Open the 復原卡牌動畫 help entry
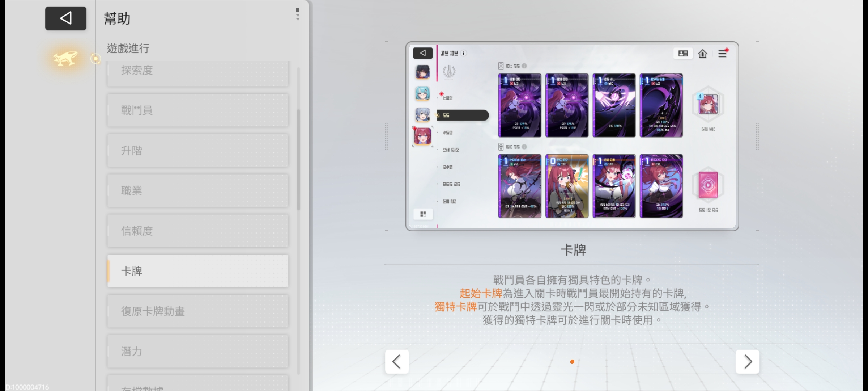 (197, 311)
